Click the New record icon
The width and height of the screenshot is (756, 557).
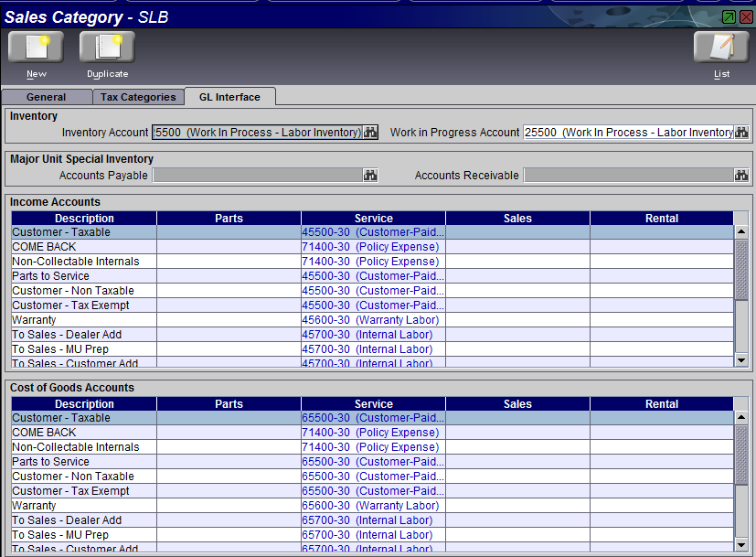point(36,48)
